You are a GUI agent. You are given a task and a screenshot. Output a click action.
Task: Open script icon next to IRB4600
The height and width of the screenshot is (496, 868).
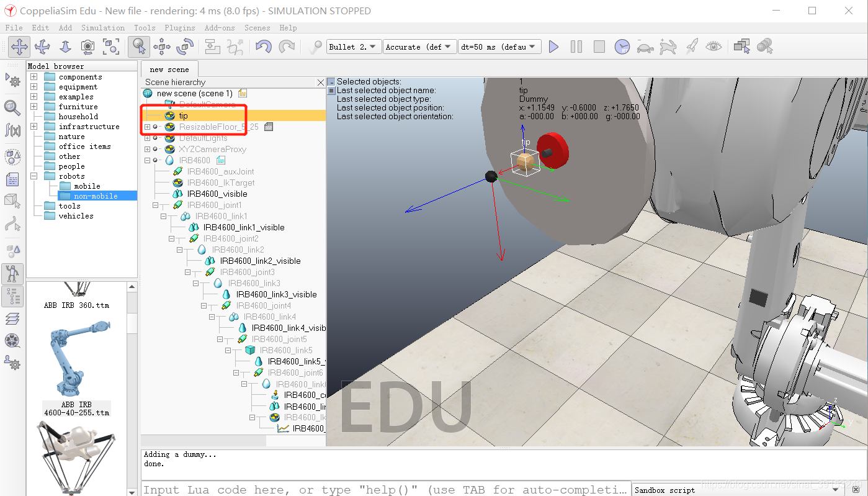(x=221, y=160)
